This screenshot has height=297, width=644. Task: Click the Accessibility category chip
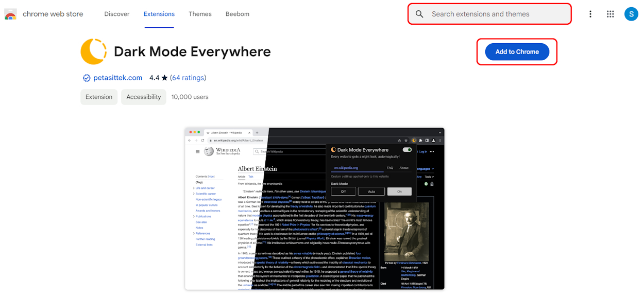click(x=143, y=97)
